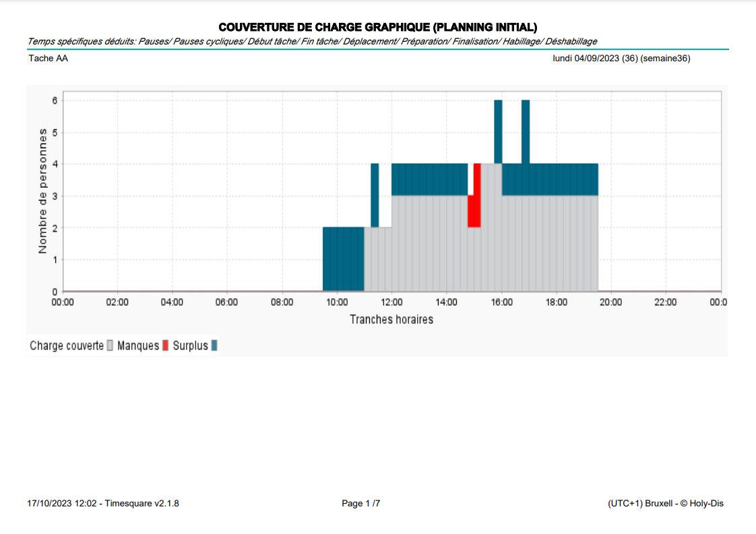The height and width of the screenshot is (534, 756).
Task: Click the report title Couverture de charge graphique
Action: 377,28
